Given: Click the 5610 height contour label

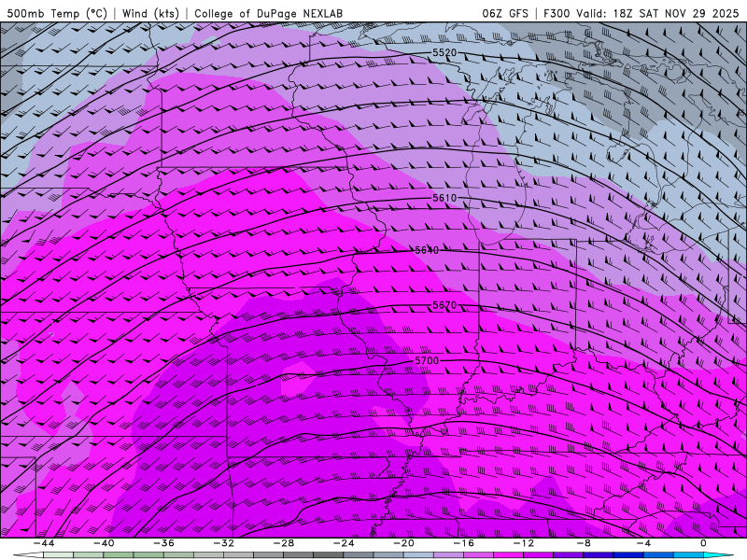Looking at the screenshot, I should (444, 198).
